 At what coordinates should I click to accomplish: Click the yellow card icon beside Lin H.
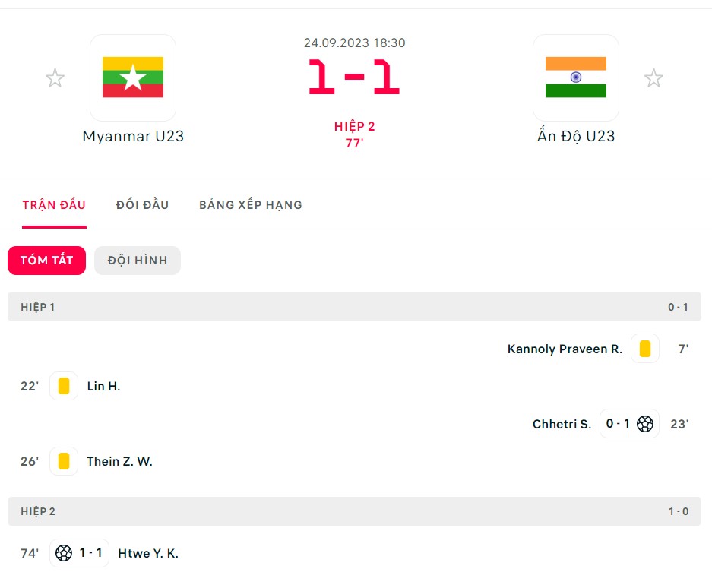(x=64, y=386)
